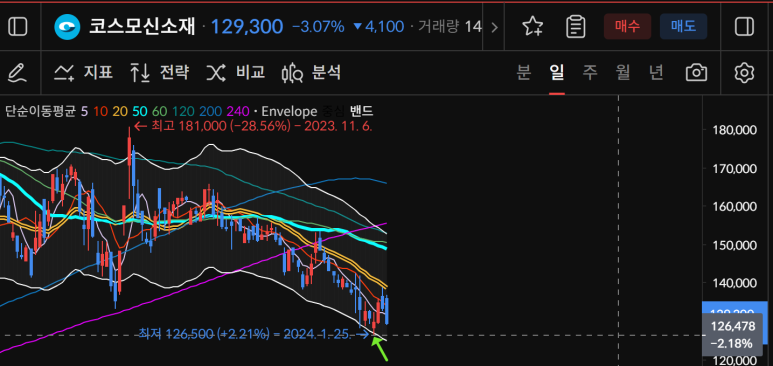
Task: Toggle the Envelope 밴드 line
Action: click(x=361, y=111)
